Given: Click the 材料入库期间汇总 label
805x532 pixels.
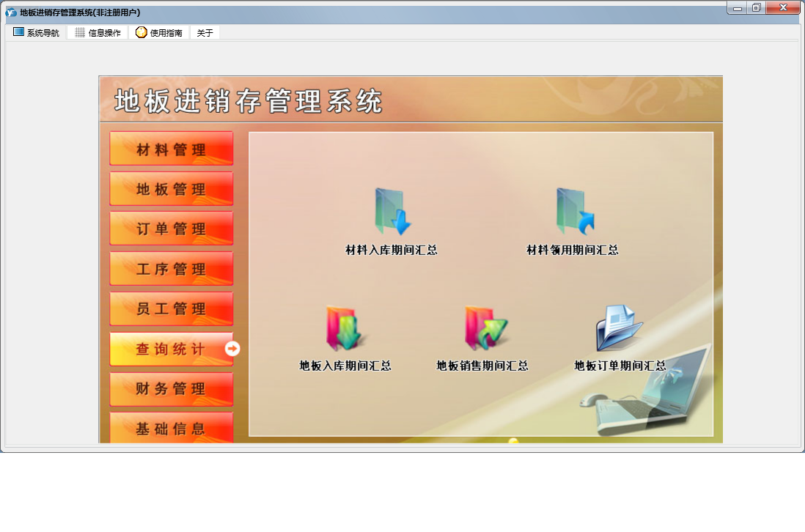Looking at the screenshot, I should click(x=392, y=250).
